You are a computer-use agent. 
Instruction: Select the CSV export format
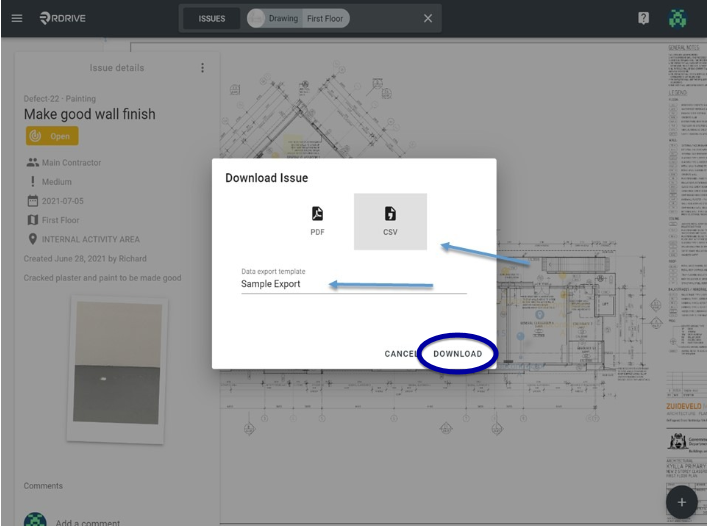pos(390,221)
